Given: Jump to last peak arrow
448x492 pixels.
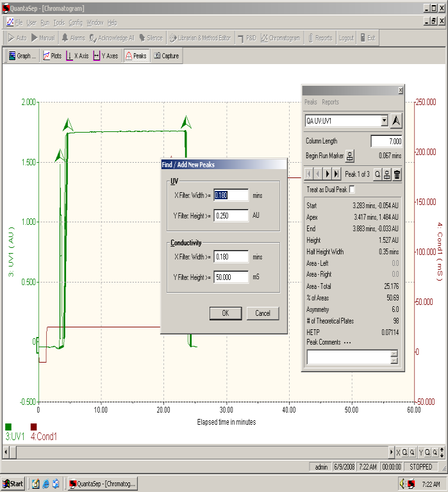Looking at the screenshot, I should (x=336, y=174).
